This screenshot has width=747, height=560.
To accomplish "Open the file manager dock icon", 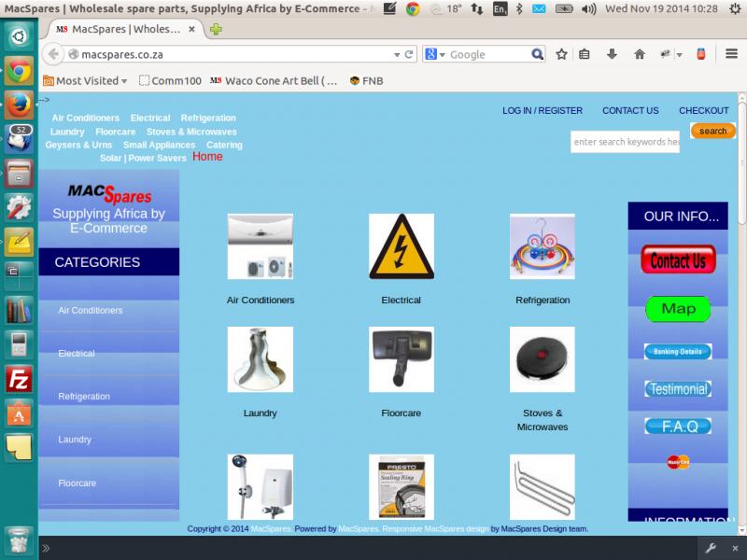I will tap(19, 174).
